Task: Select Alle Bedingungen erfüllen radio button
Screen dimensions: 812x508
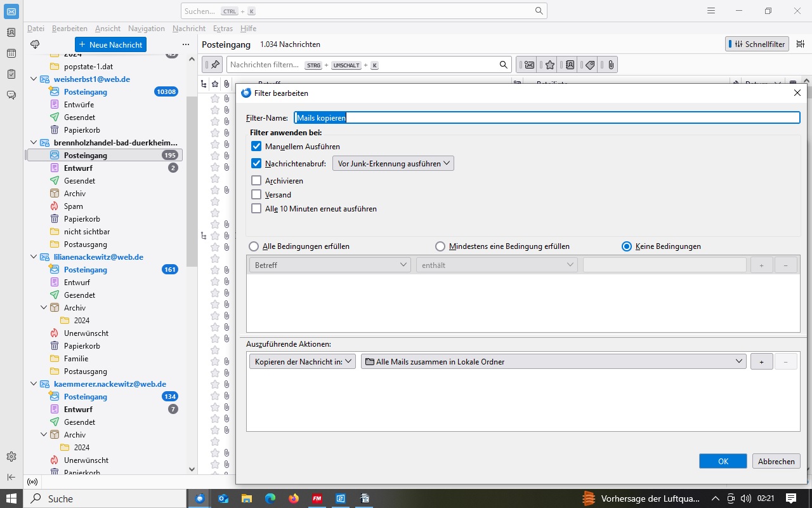Action: pyautogui.click(x=254, y=246)
